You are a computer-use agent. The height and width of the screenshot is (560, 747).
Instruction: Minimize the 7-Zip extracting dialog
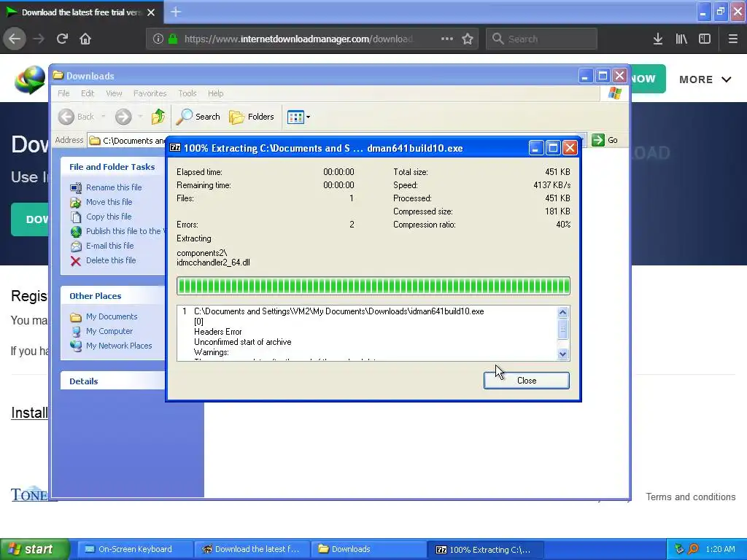(x=535, y=147)
